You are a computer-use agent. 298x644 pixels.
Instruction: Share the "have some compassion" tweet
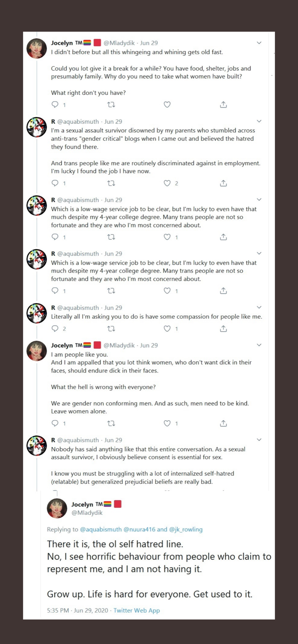click(223, 329)
